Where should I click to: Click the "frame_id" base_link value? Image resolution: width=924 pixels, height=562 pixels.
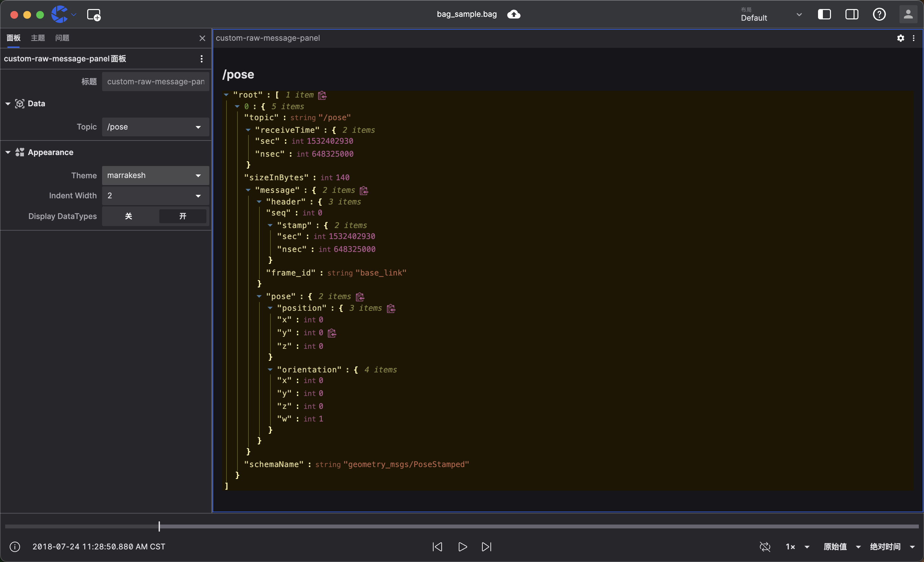(381, 273)
